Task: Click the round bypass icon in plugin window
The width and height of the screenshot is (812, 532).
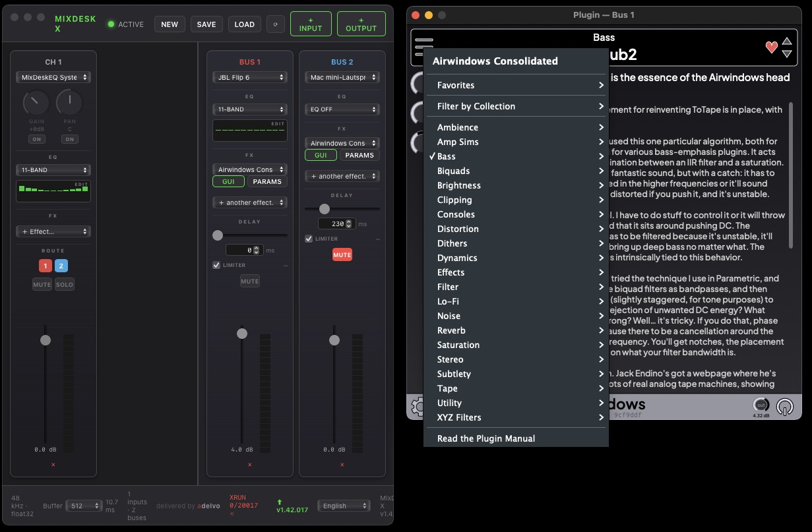Action: click(784, 407)
